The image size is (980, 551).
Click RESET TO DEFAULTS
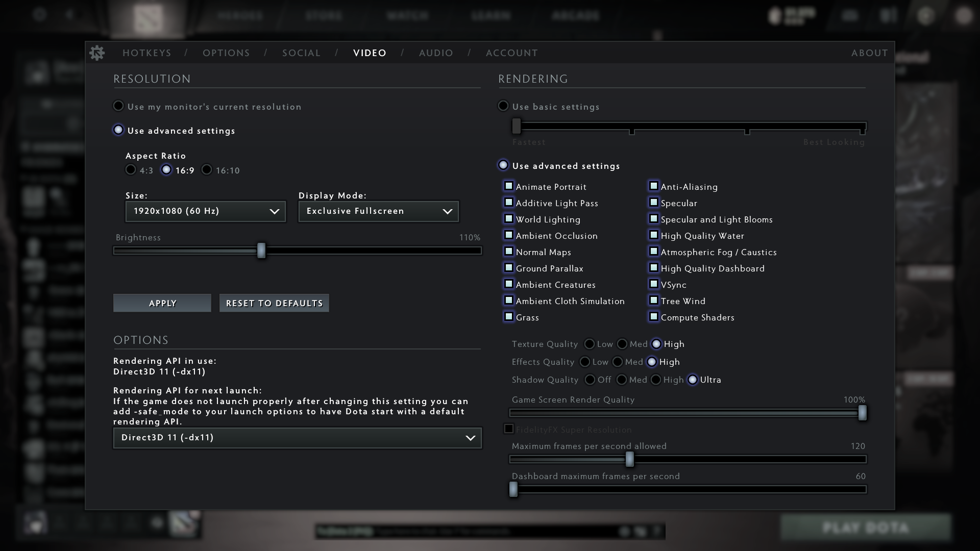tap(274, 303)
